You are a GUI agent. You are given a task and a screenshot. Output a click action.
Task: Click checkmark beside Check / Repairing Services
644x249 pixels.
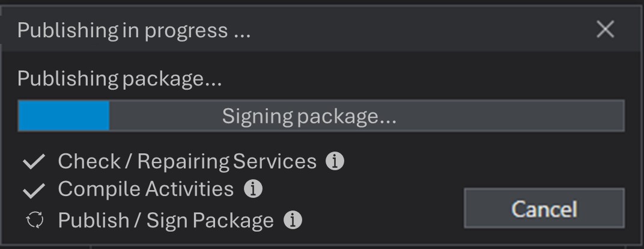pyautogui.click(x=34, y=162)
